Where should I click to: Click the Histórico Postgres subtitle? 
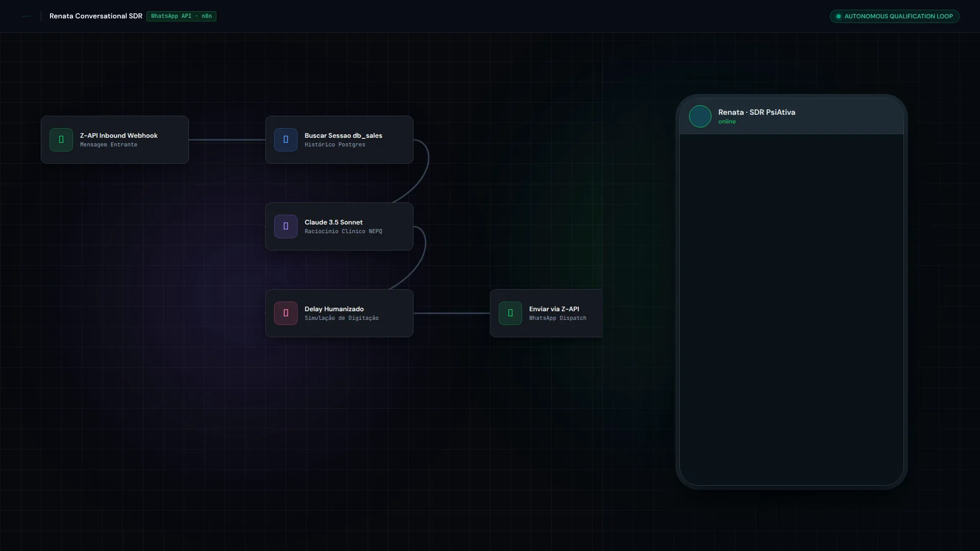pos(335,145)
